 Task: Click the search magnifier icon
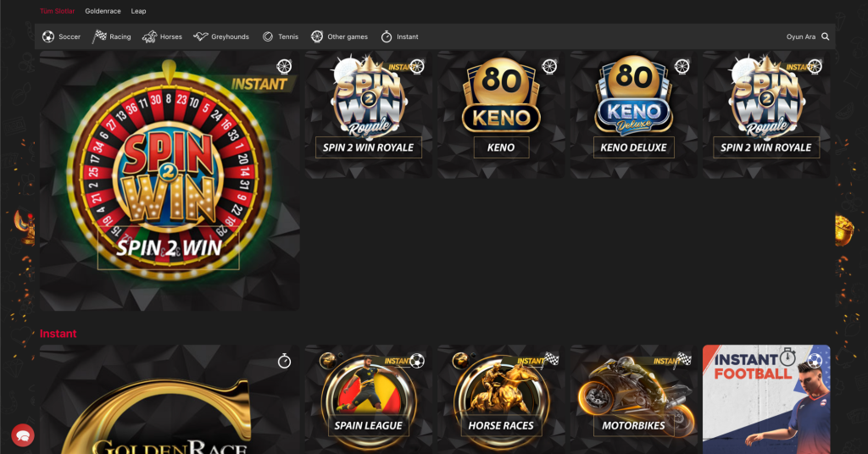(826, 36)
